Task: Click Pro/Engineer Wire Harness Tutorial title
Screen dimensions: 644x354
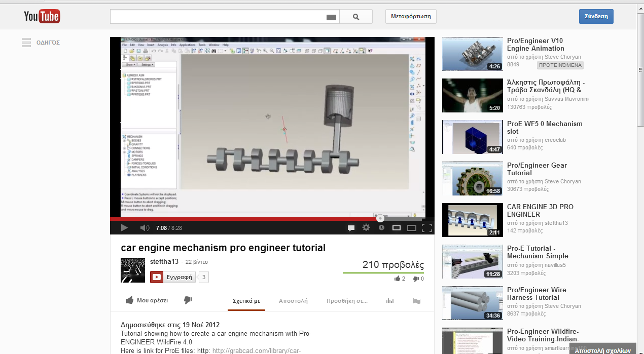Action: [536, 294]
